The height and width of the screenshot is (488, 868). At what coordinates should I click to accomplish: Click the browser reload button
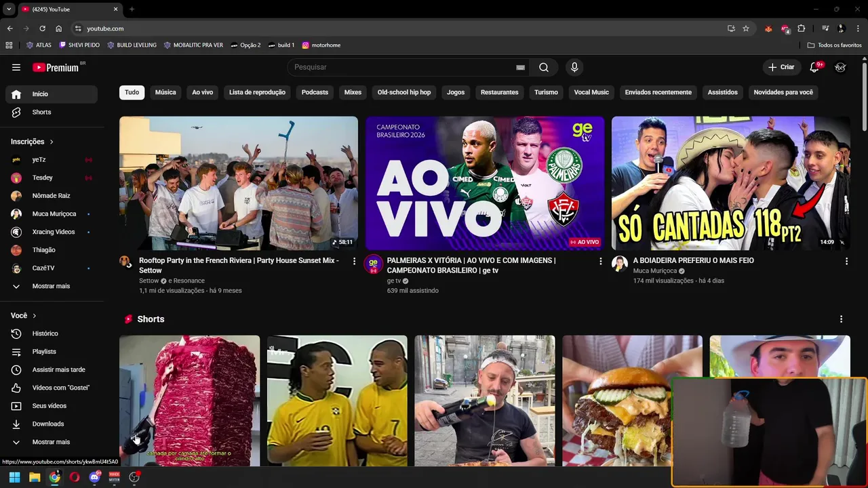[42, 28]
